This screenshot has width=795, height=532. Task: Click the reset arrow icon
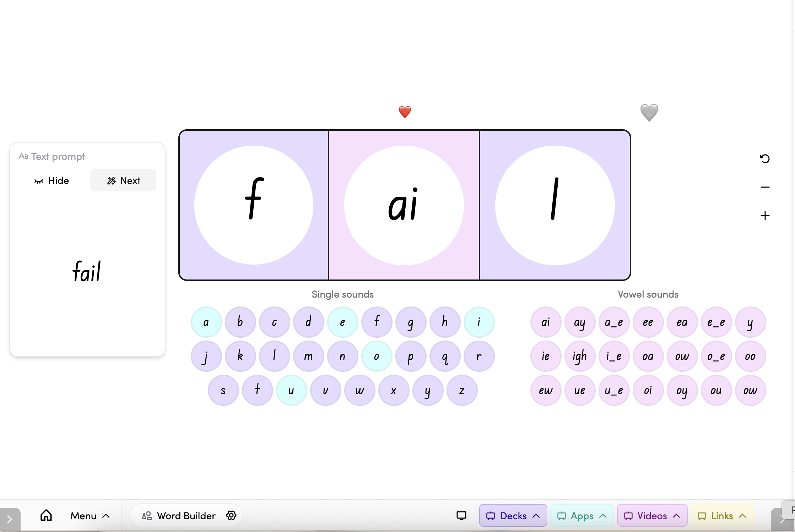[x=765, y=158]
